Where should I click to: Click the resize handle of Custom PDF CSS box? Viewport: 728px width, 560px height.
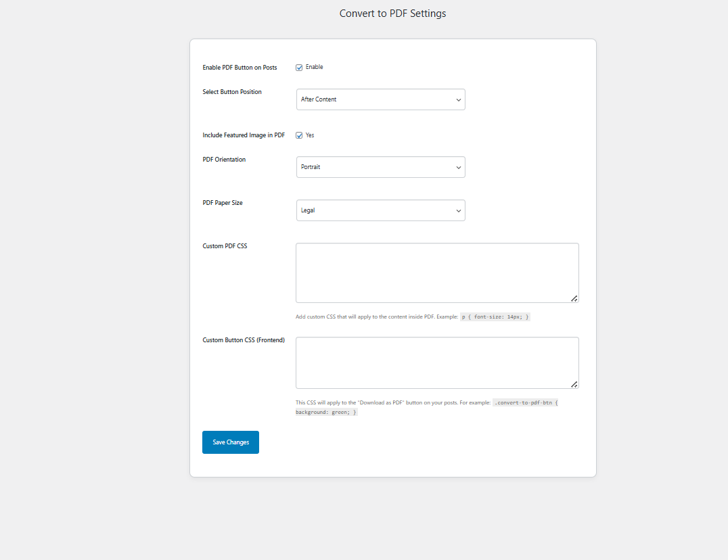(574, 298)
